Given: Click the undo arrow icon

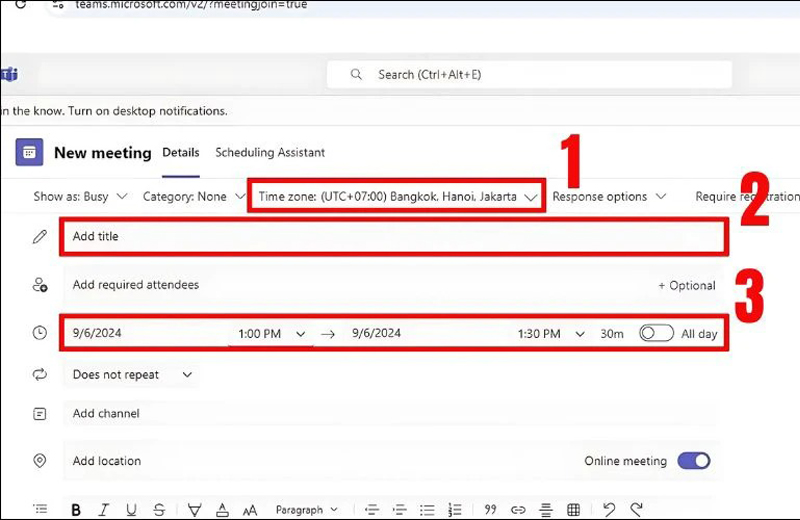Looking at the screenshot, I should point(609,510).
